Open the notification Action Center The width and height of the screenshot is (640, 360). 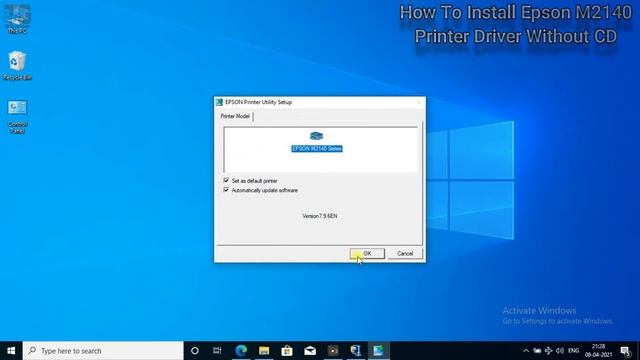pos(626,351)
